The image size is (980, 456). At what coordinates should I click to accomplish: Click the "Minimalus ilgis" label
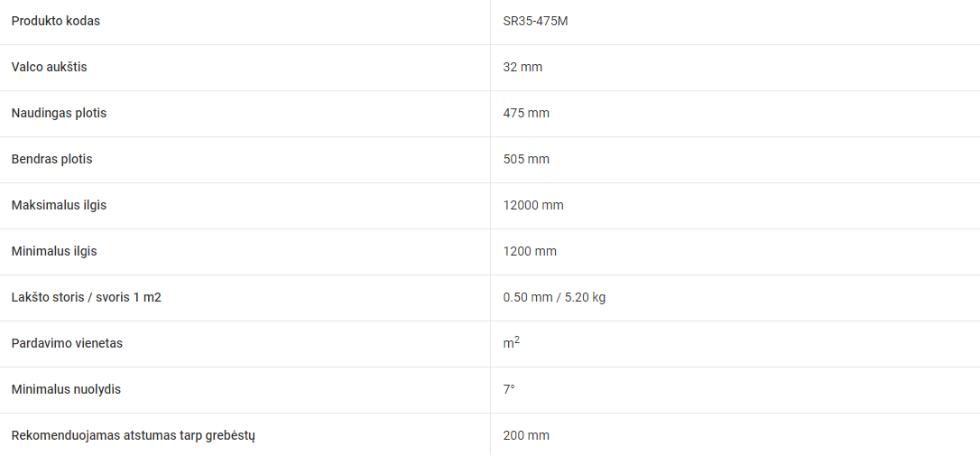point(54,251)
